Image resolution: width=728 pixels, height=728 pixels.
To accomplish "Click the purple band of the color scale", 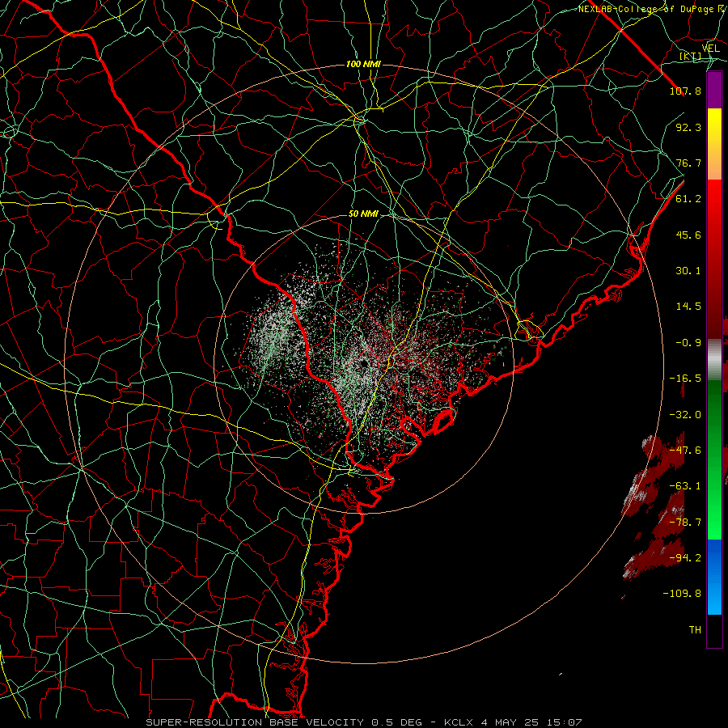I will [714, 90].
